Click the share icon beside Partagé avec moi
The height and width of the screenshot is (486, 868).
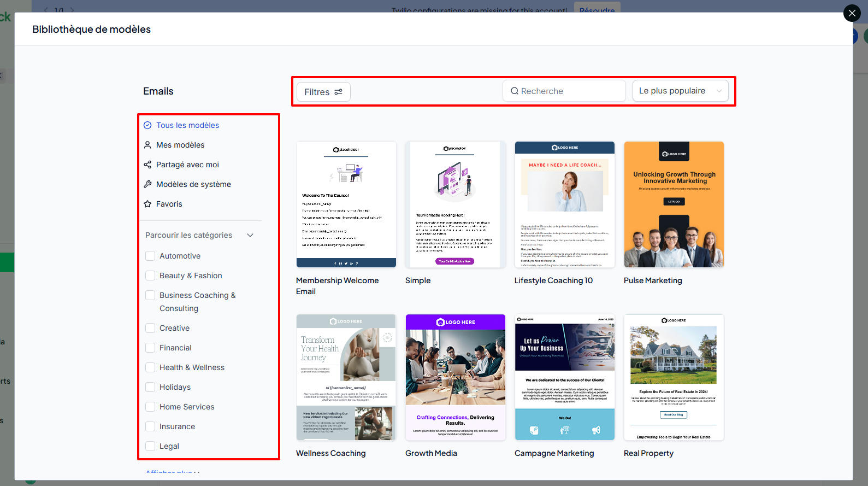pyautogui.click(x=147, y=165)
